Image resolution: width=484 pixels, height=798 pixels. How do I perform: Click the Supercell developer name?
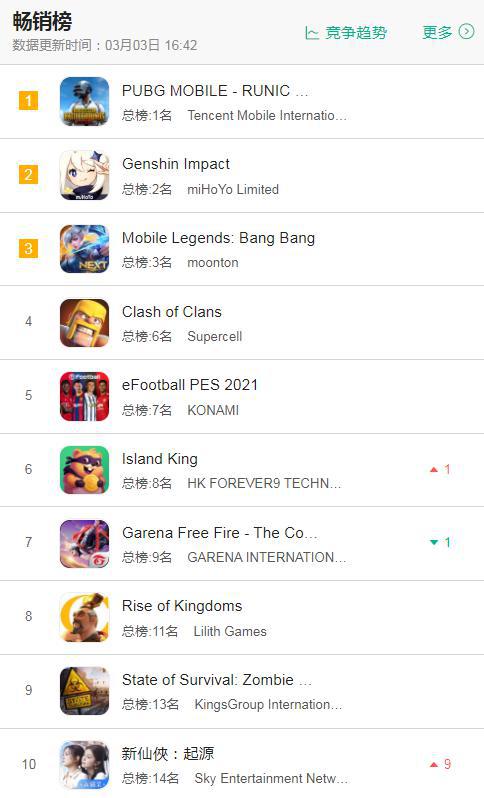point(214,336)
